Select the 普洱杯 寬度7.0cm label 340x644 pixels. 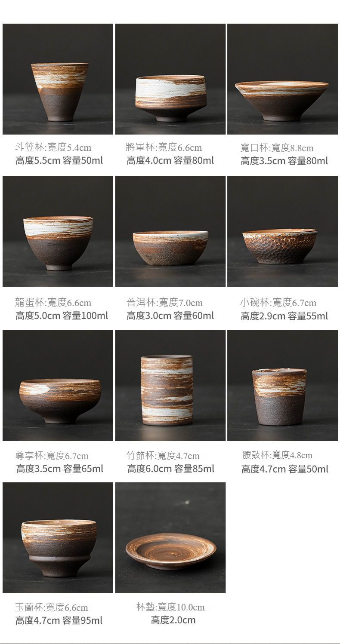(164, 302)
